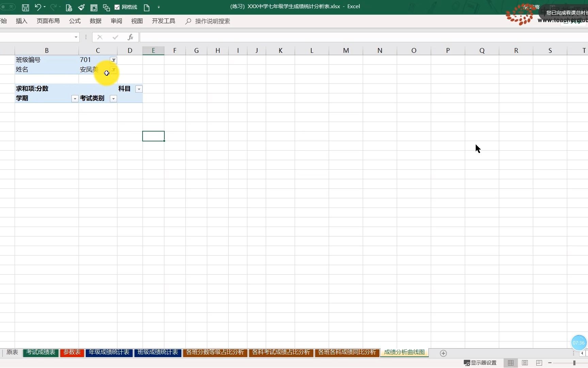
Task: Open the undo history dropdown arrow
Action: pyautogui.click(x=45, y=7)
